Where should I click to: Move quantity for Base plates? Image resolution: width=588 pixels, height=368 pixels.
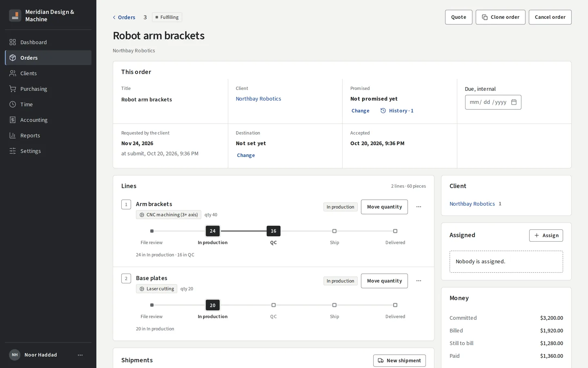click(384, 281)
